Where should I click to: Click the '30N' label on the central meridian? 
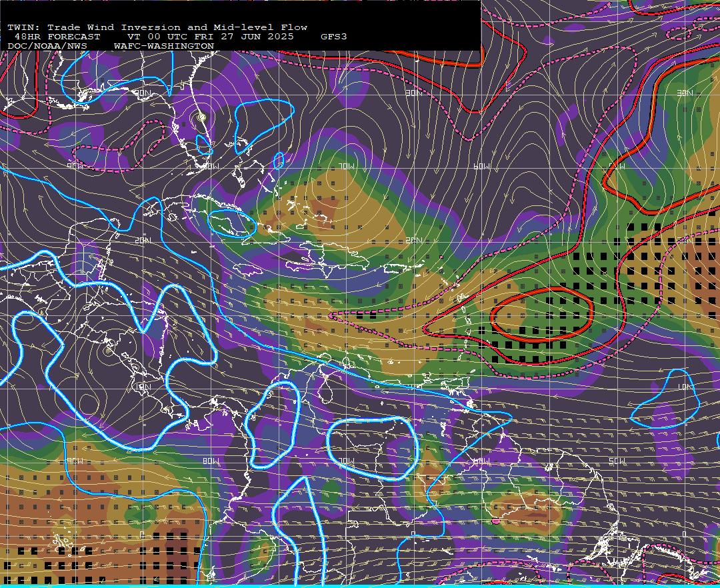click(414, 93)
